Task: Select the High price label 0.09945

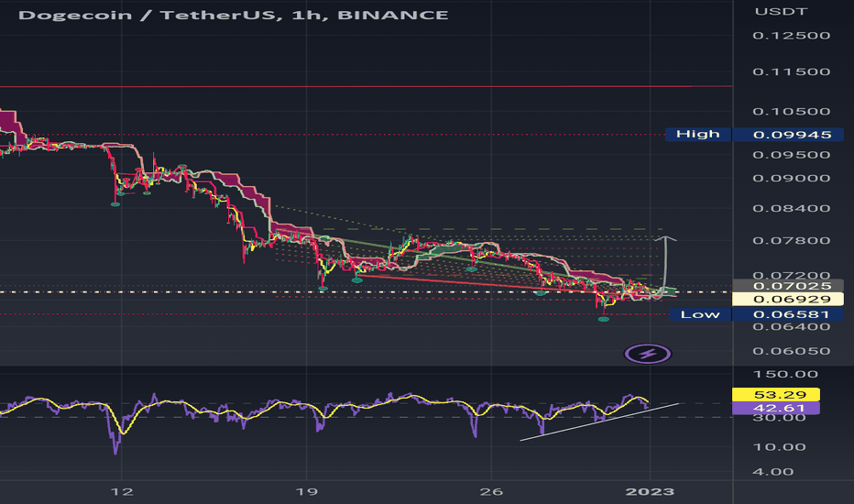Action: point(788,135)
